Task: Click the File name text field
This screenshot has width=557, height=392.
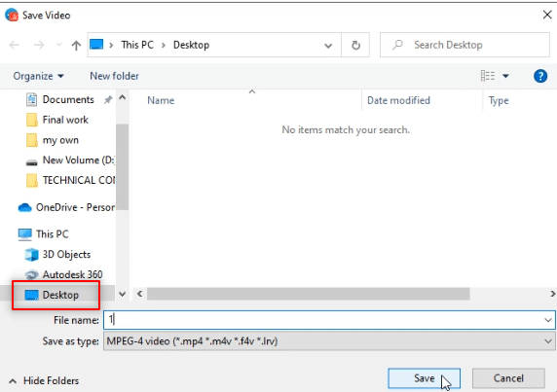Action: [329, 320]
